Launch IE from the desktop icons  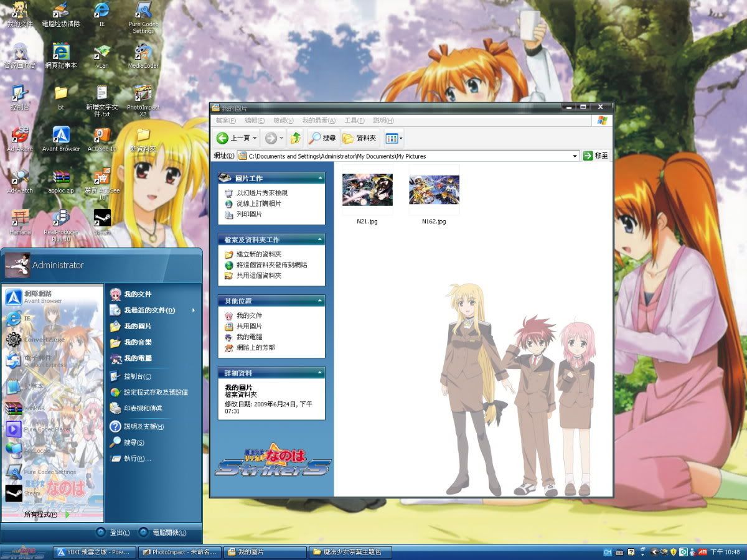[x=101, y=14]
